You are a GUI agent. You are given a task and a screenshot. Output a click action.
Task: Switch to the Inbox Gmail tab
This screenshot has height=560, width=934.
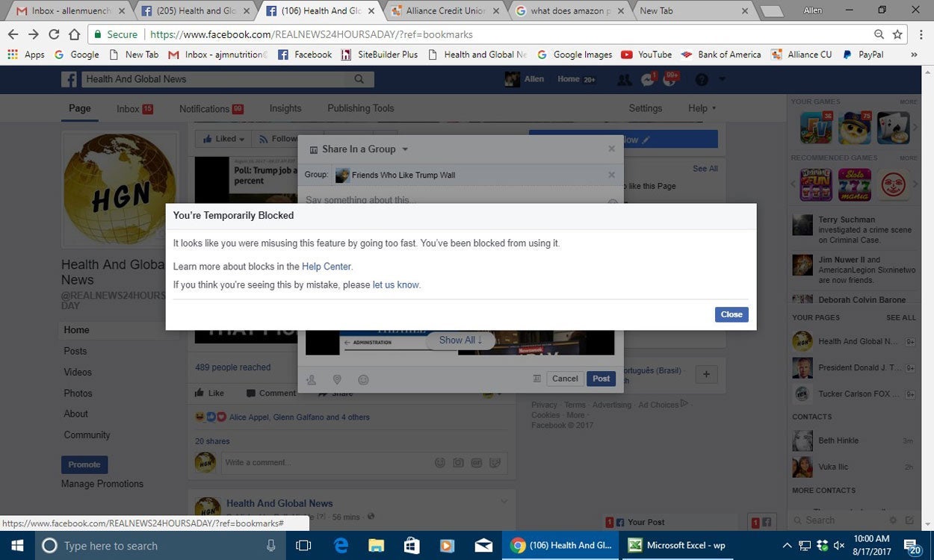click(72, 11)
